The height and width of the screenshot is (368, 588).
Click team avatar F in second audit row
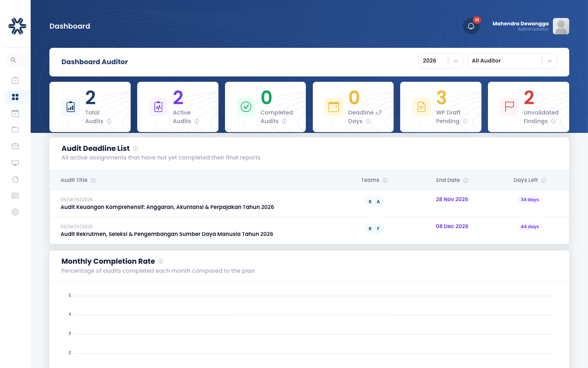378,229
